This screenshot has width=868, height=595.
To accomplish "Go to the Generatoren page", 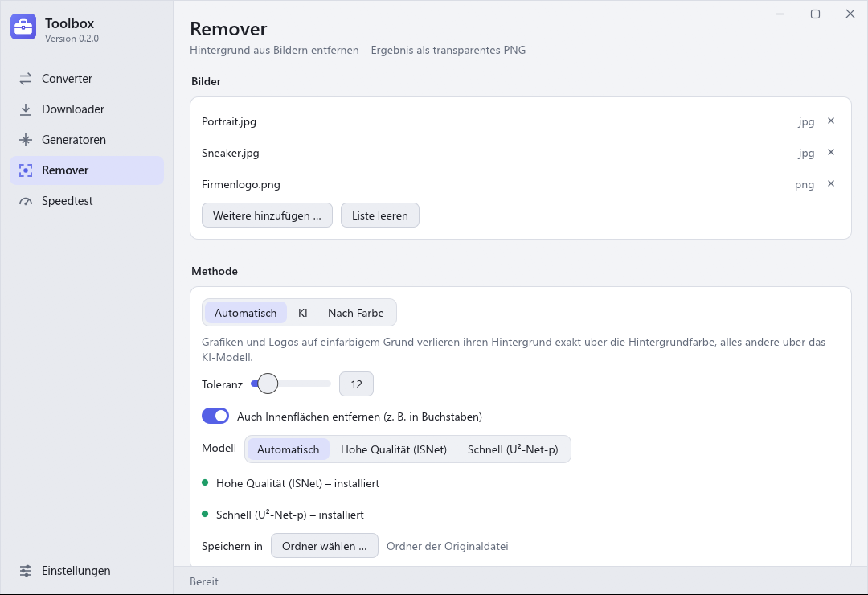I will click(x=87, y=140).
